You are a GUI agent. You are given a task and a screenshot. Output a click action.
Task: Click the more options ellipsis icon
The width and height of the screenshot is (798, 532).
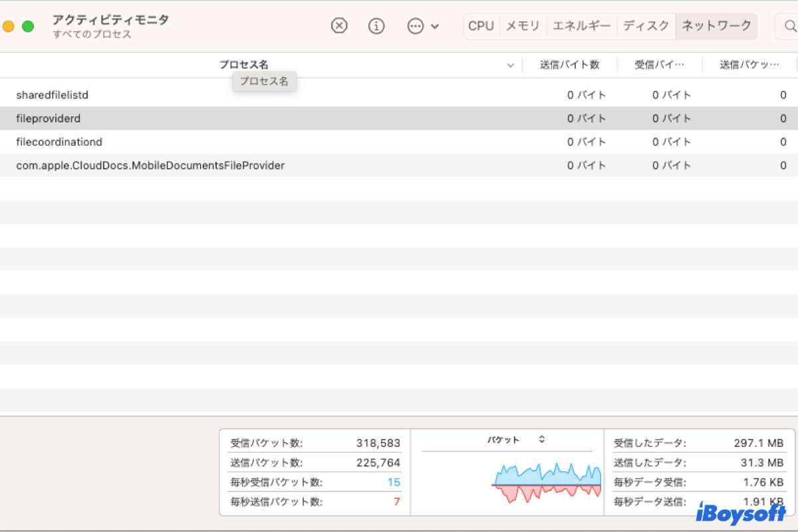point(416,26)
